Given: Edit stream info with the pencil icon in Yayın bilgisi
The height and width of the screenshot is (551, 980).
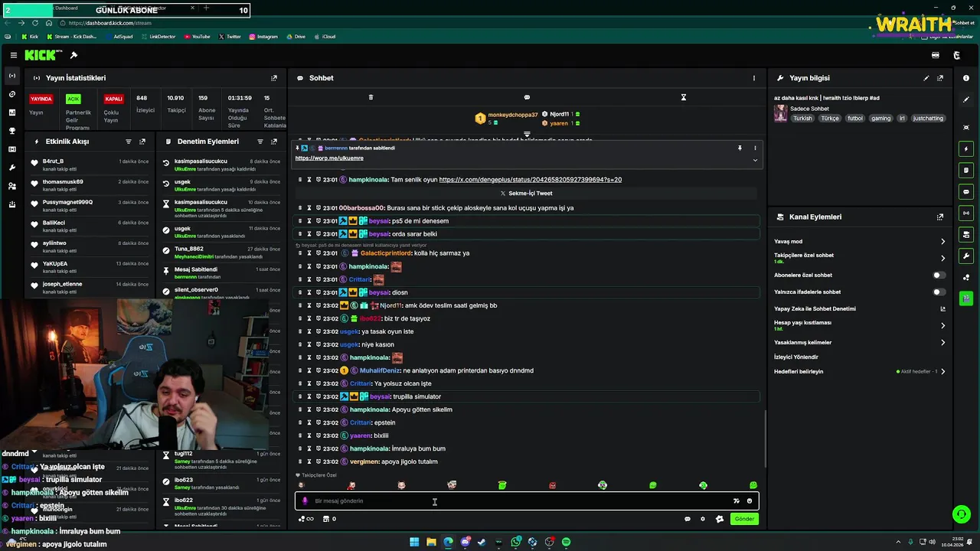Looking at the screenshot, I should click(926, 78).
